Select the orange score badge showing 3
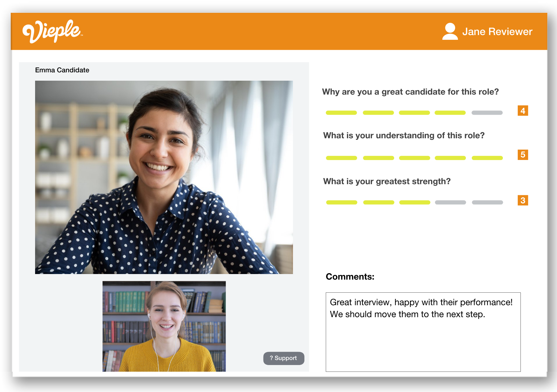 (x=523, y=201)
